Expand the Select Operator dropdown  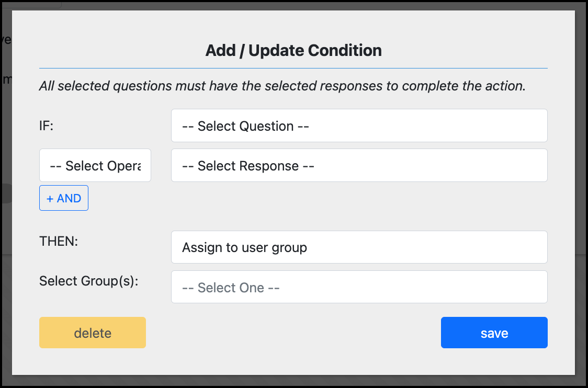[x=95, y=166]
